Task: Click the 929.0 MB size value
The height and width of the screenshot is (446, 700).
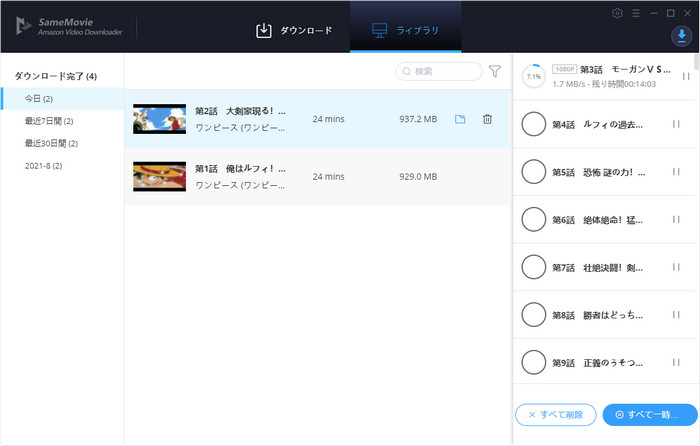Action: click(418, 177)
